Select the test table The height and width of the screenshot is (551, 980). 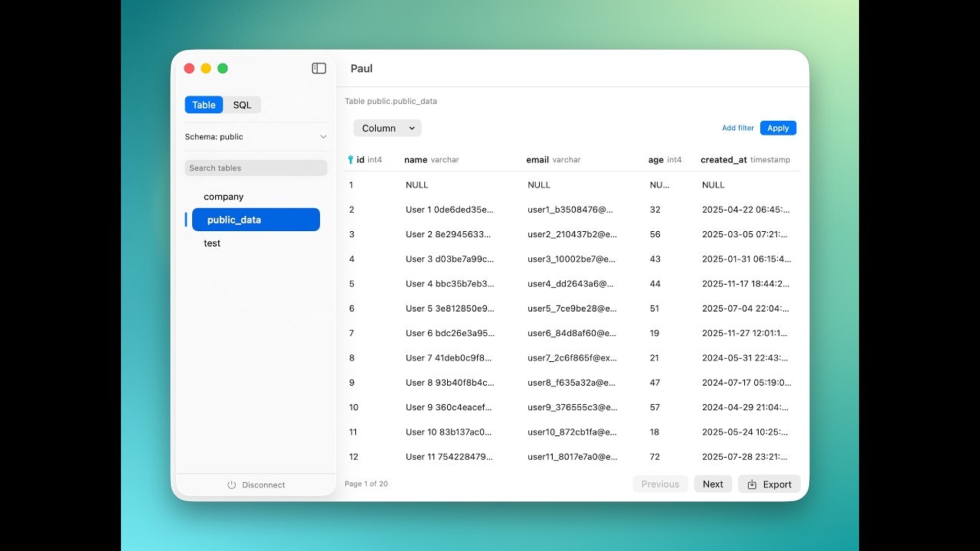tap(212, 243)
